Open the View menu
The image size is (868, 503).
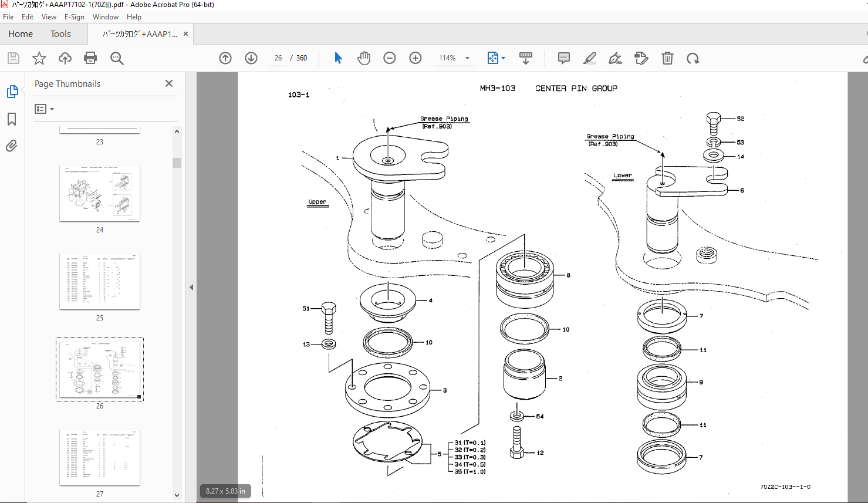coord(49,17)
